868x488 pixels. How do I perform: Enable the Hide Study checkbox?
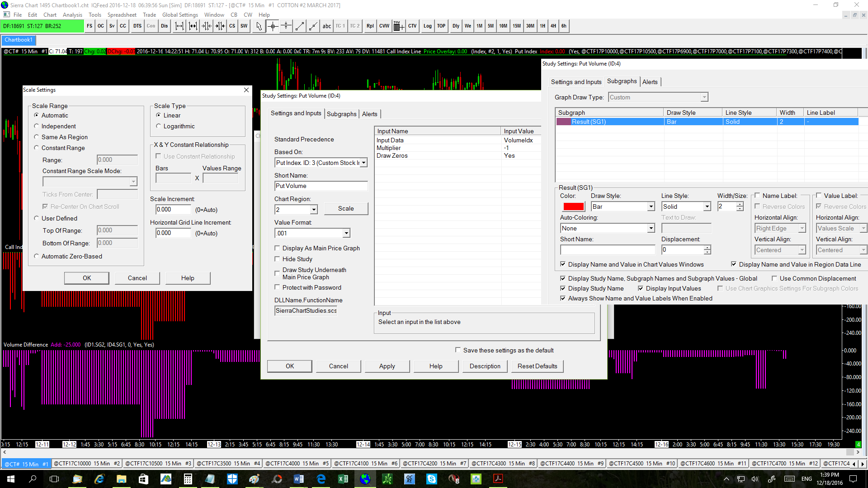tap(277, 259)
